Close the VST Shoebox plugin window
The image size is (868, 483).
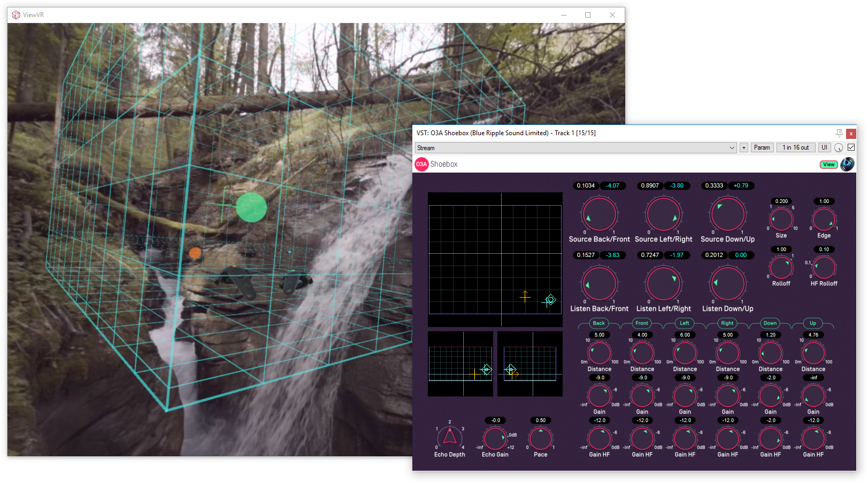click(850, 134)
